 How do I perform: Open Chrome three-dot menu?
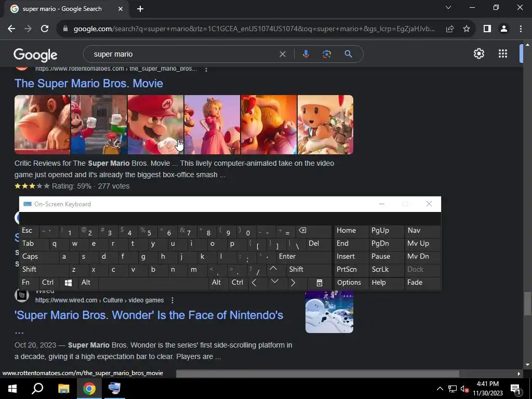521,29
